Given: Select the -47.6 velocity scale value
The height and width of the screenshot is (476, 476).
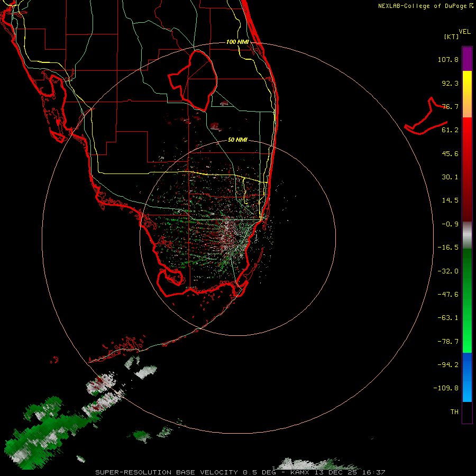Looking at the screenshot, I should pos(448,295).
